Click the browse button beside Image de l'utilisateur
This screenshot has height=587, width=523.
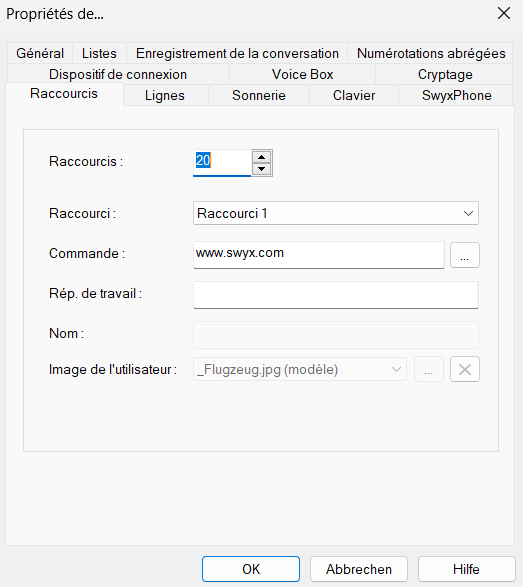pyautogui.click(x=429, y=369)
